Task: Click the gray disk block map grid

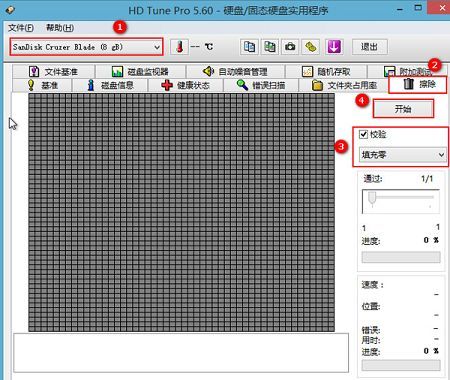Action: [x=181, y=213]
